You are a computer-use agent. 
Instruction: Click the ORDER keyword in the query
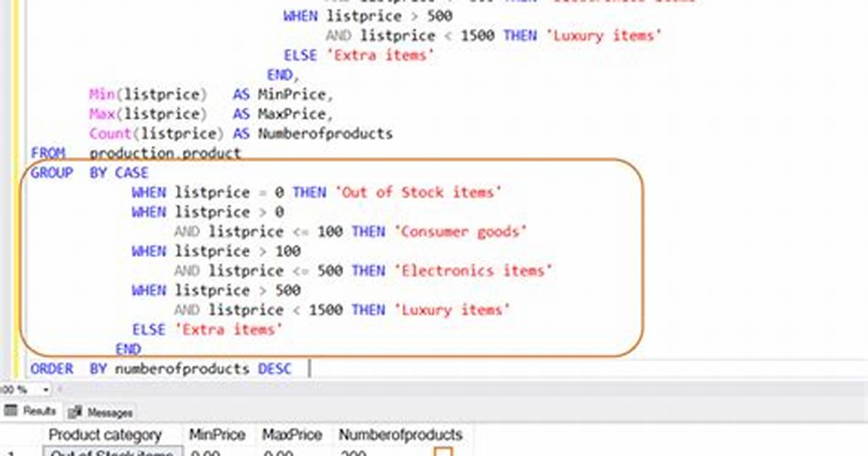click(x=52, y=368)
